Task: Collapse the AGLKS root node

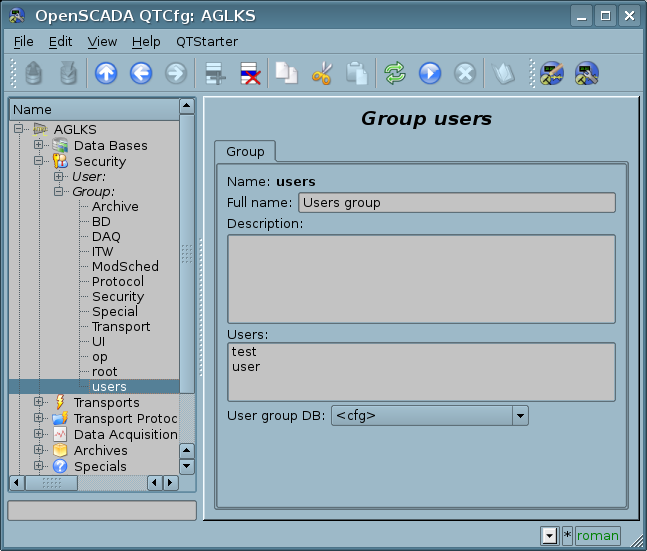Action: 18,128
